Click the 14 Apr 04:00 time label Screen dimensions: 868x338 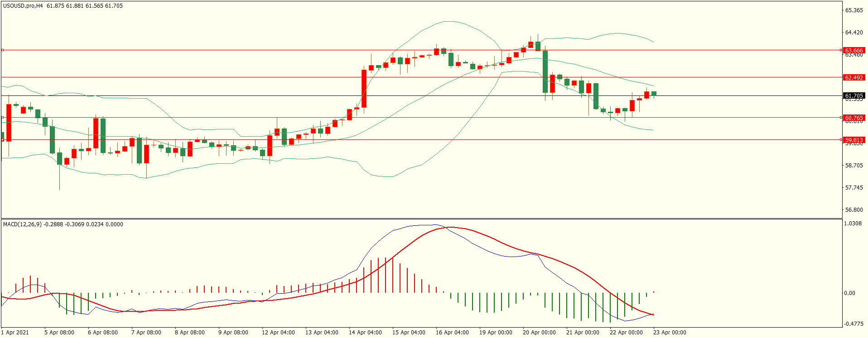click(365, 333)
